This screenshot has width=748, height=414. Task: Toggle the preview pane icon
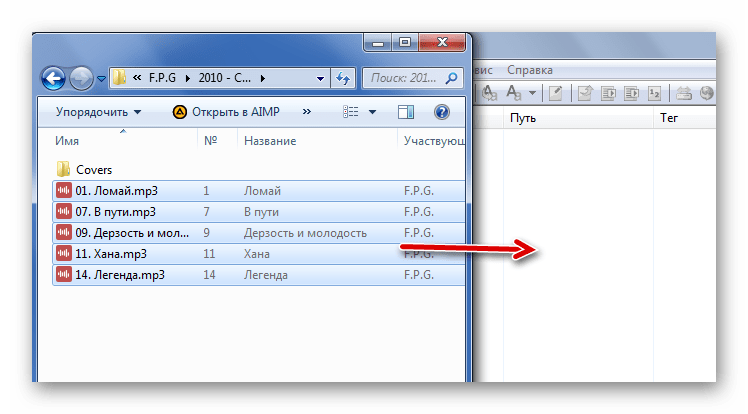point(406,112)
